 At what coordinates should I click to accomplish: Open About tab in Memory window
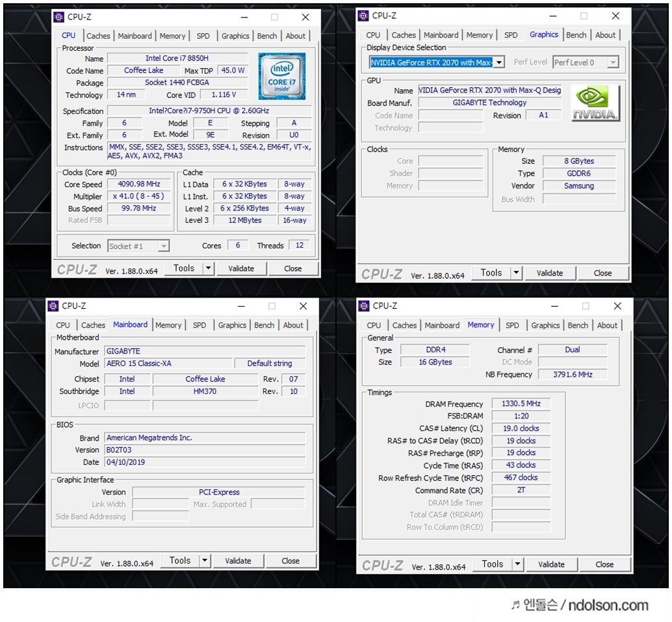click(x=607, y=326)
